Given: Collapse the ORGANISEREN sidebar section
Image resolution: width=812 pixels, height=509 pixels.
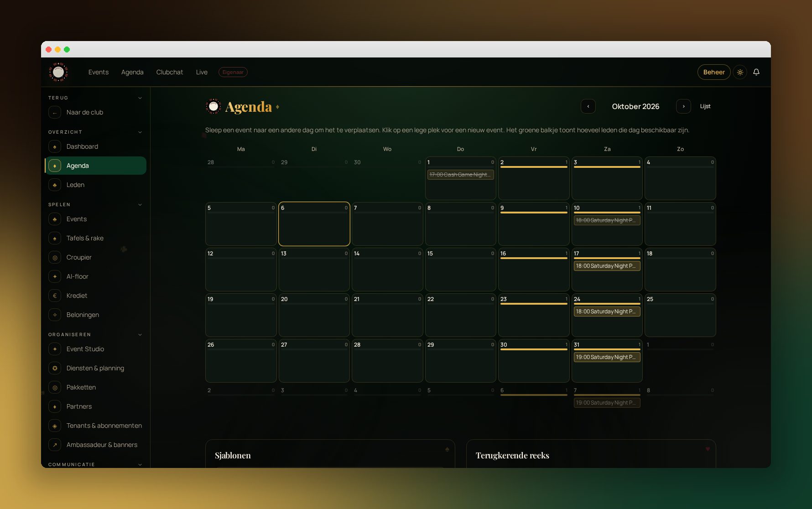Looking at the screenshot, I should click(x=140, y=334).
